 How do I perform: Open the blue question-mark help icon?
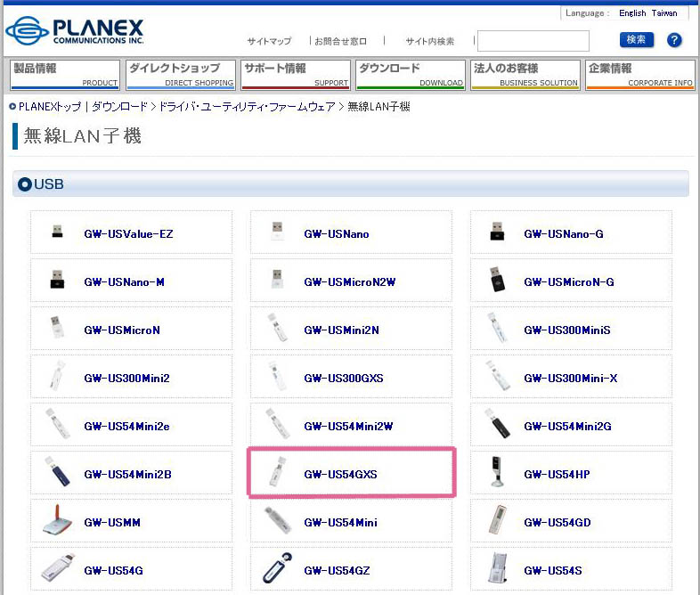tap(674, 40)
